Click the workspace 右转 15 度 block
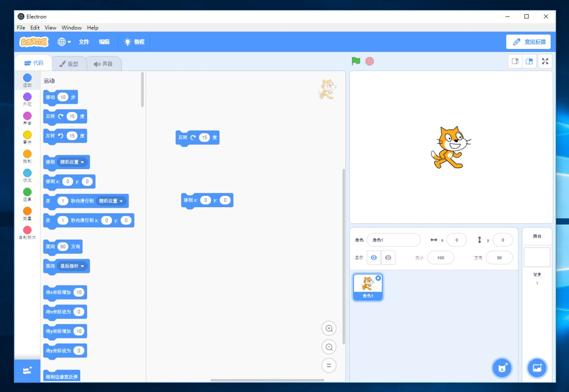The image size is (569, 392). click(x=198, y=138)
